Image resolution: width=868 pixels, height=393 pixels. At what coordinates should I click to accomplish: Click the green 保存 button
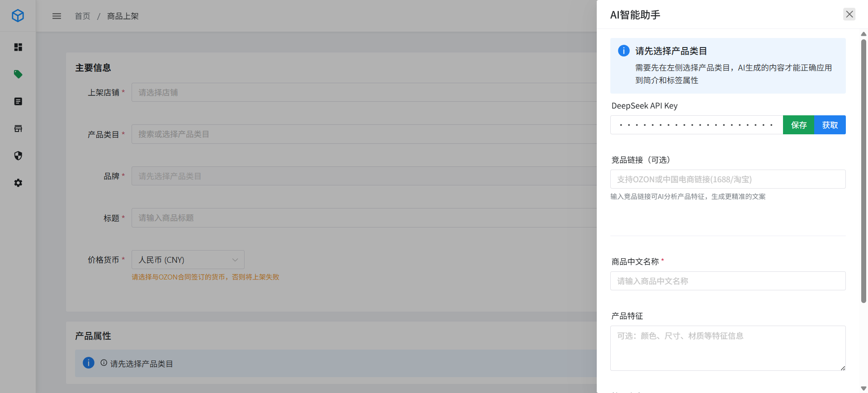(x=798, y=125)
